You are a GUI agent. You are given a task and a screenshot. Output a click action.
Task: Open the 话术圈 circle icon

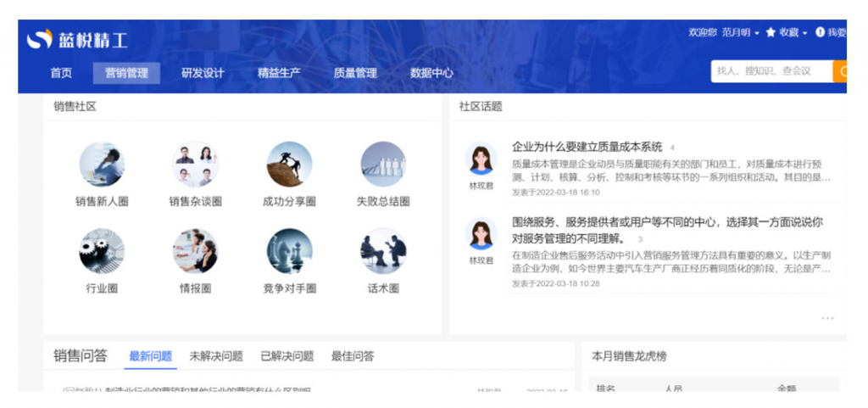coord(383,250)
